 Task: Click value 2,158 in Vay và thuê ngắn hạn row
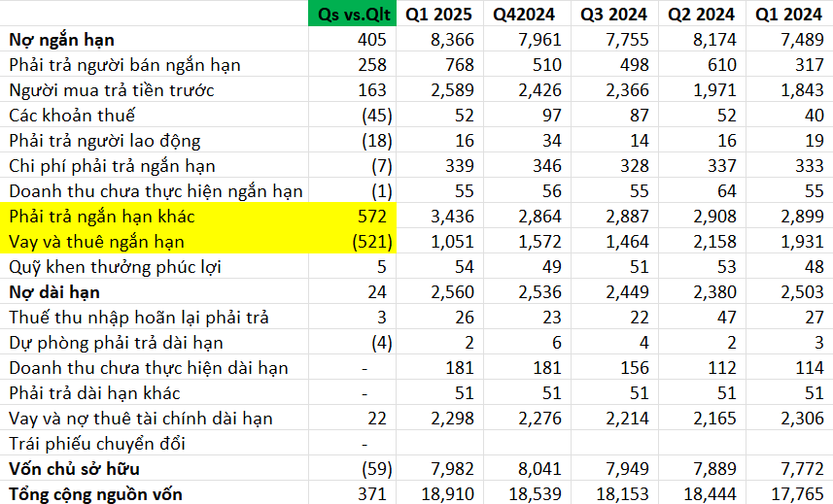point(715,242)
